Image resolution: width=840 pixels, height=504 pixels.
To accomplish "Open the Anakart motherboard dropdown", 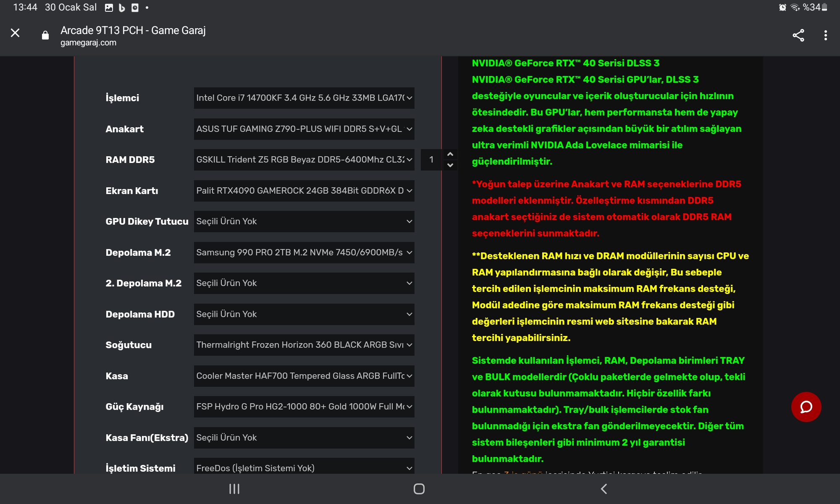I will coord(304,129).
